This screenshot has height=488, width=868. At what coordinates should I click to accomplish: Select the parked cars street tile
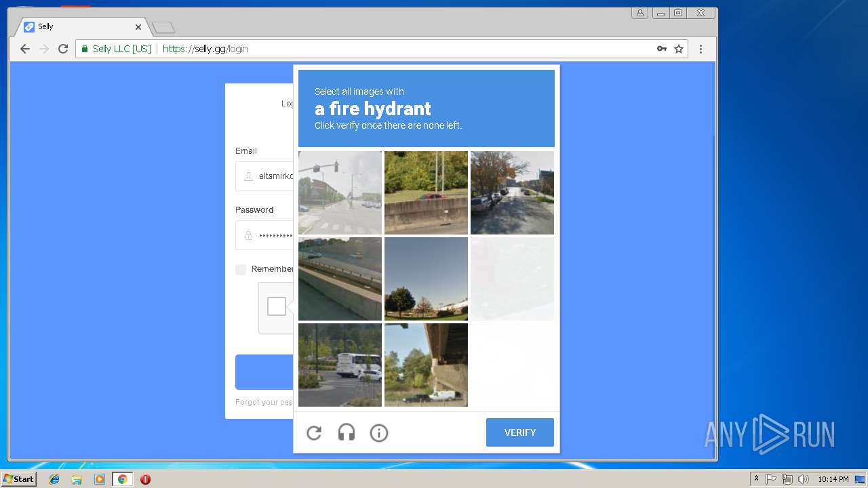[x=512, y=192]
